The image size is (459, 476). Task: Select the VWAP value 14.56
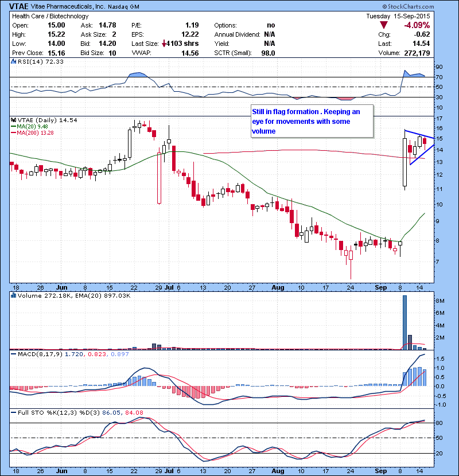click(190, 53)
